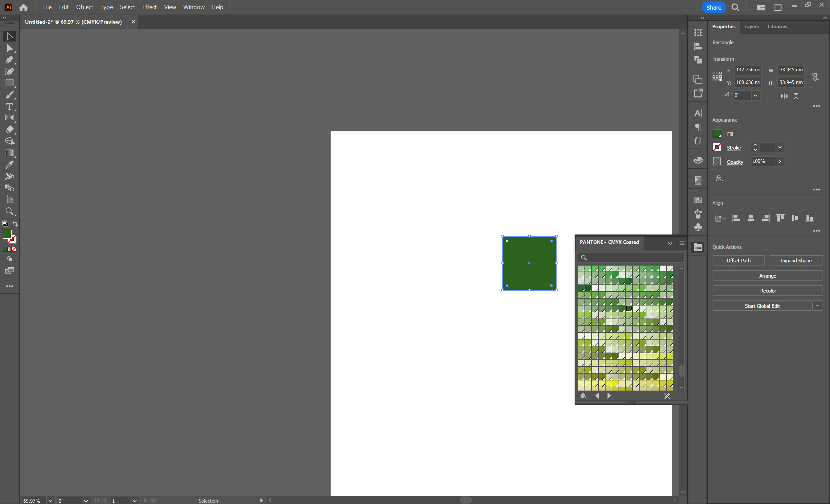Image resolution: width=830 pixels, height=504 pixels.
Task: Open the rotation angle dropdown
Action: [755, 95]
